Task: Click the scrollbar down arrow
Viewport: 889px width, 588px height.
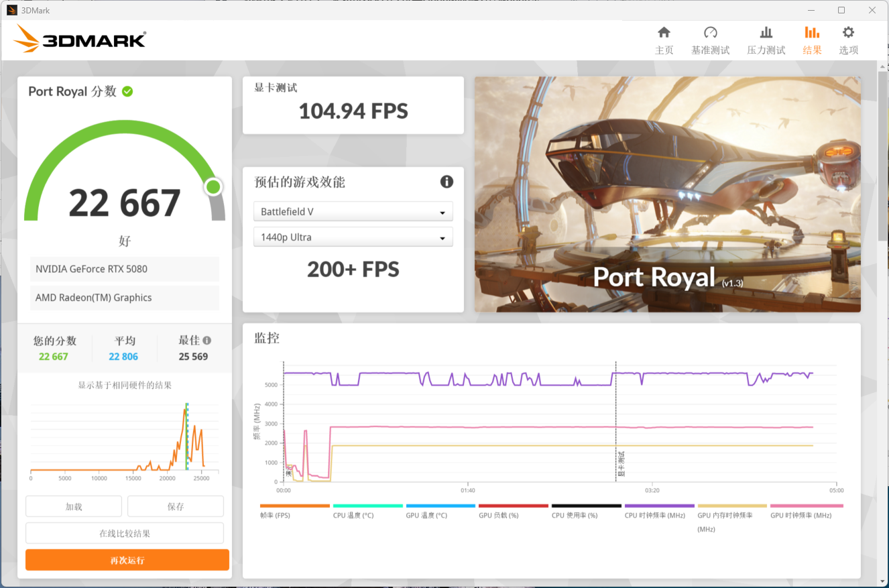Action: click(x=882, y=581)
